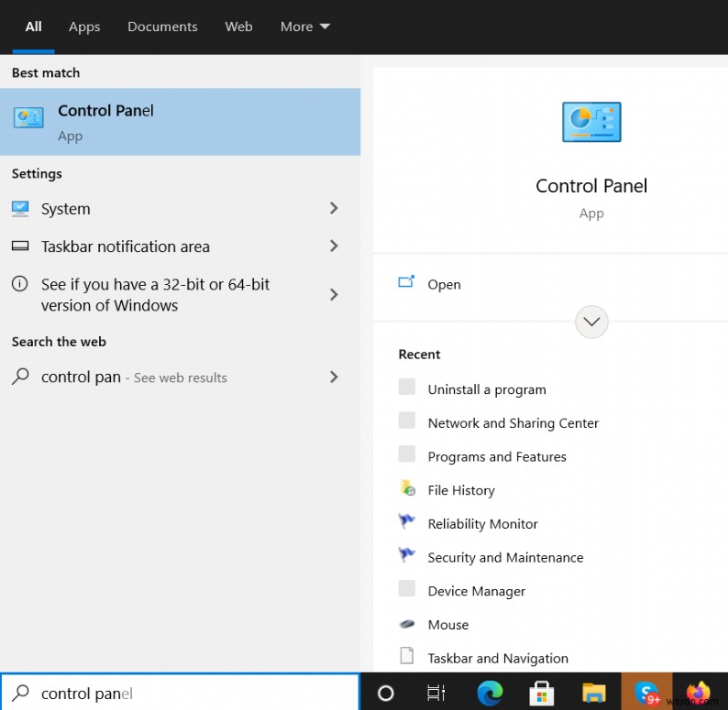
Task: Open Programs and Features
Action: pos(497,456)
